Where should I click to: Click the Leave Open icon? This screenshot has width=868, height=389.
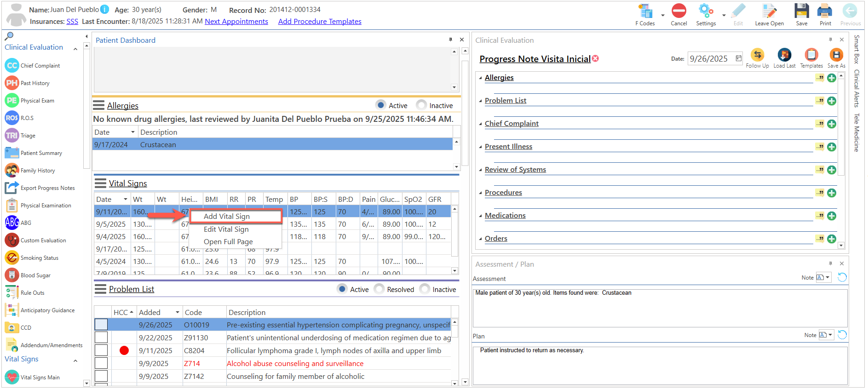pos(769,11)
